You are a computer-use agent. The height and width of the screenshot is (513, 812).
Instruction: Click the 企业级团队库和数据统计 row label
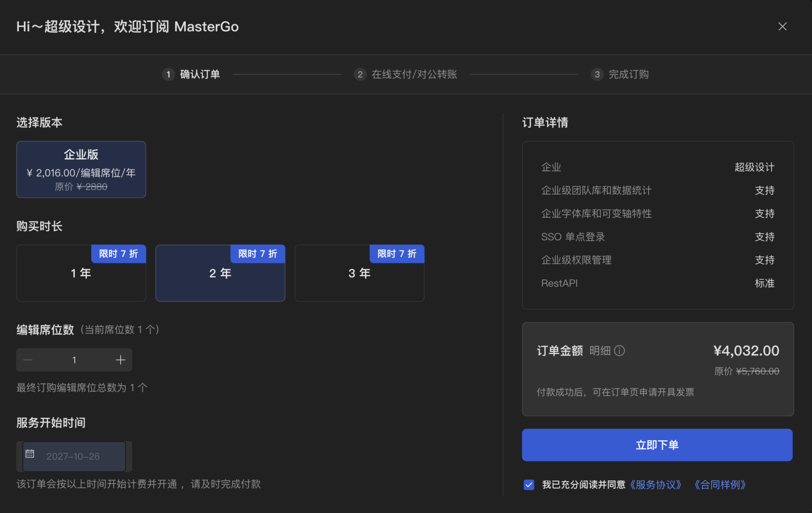596,190
